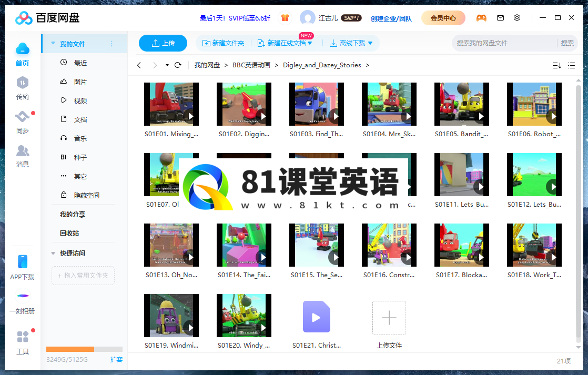Switch to list view icon

click(x=572, y=66)
